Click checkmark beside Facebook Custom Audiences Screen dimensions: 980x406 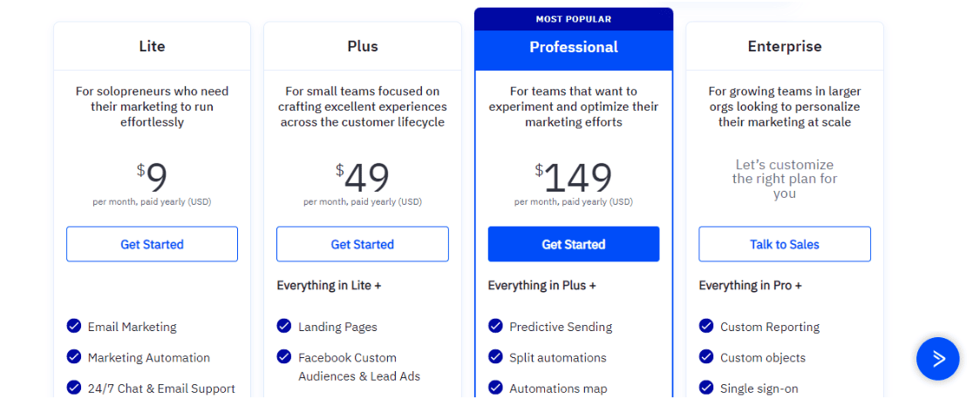[x=284, y=357]
